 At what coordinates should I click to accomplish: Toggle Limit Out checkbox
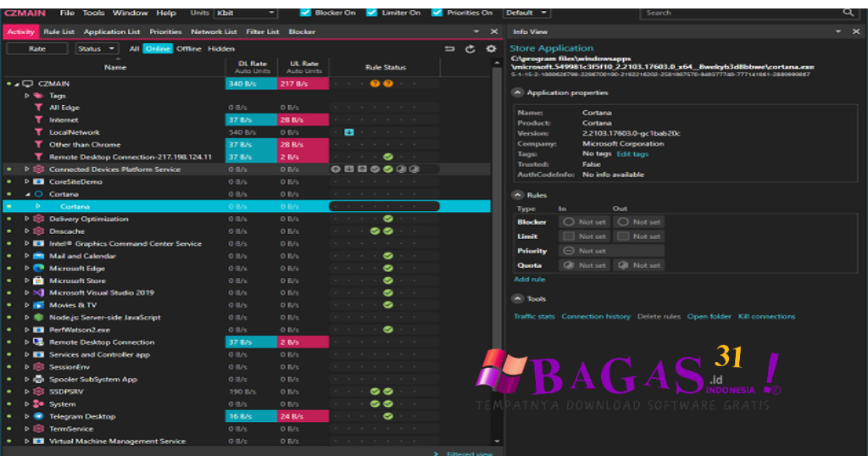point(623,236)
